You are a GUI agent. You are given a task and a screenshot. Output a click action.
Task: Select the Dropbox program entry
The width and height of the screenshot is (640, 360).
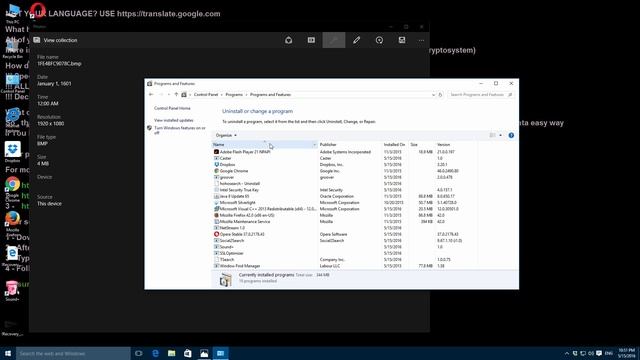coord(345,164)
